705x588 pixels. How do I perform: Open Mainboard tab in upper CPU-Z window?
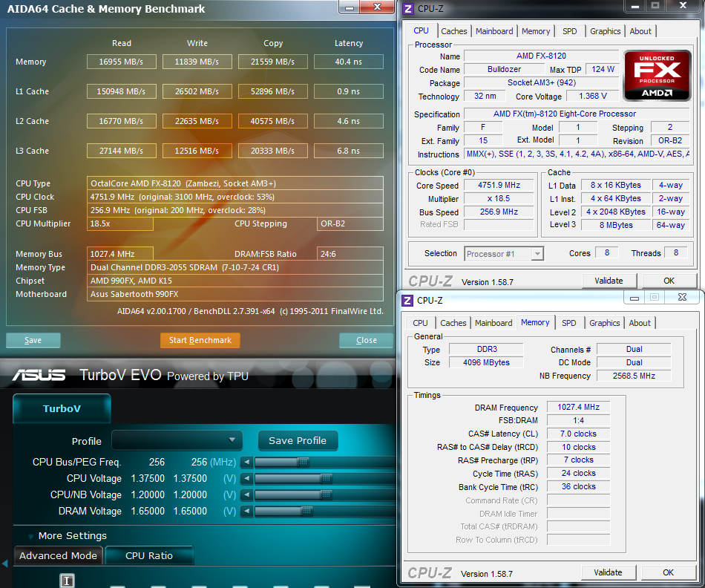coord(494,31)
